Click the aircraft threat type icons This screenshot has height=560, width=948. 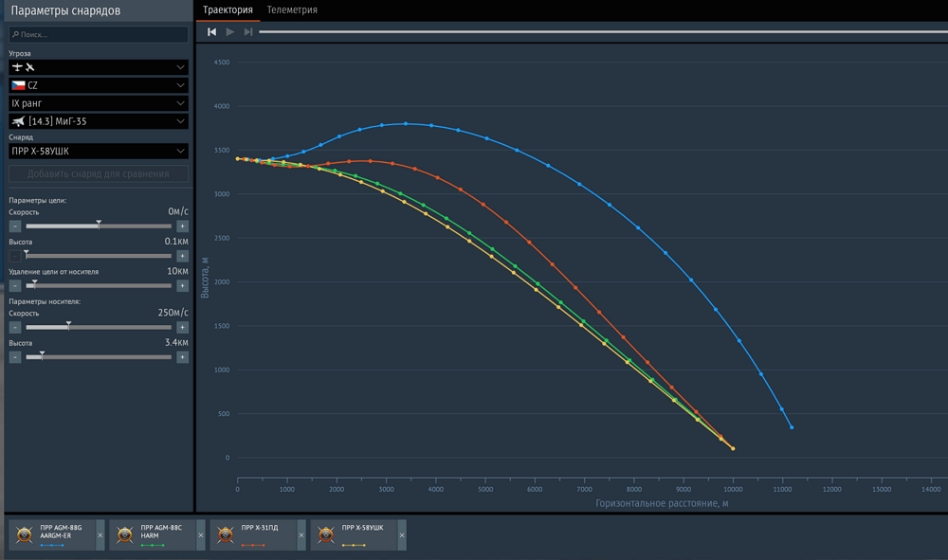pos(24,67)
